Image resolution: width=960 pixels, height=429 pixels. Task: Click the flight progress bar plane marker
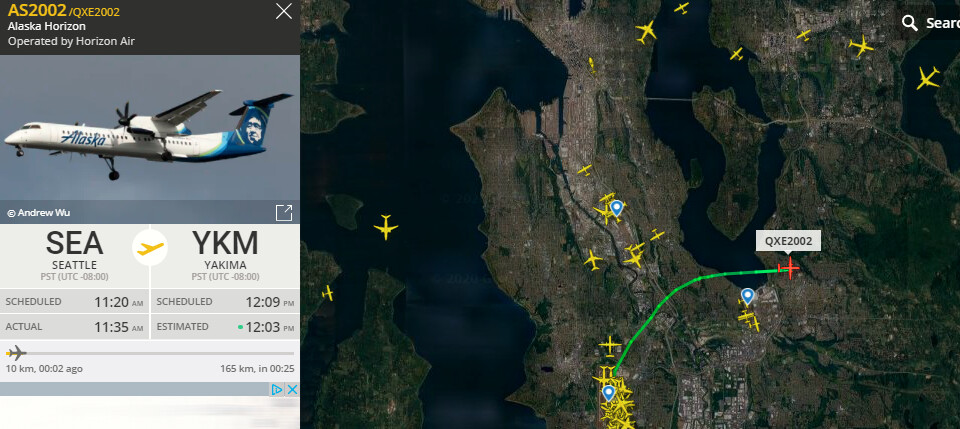tap(16, 353)
